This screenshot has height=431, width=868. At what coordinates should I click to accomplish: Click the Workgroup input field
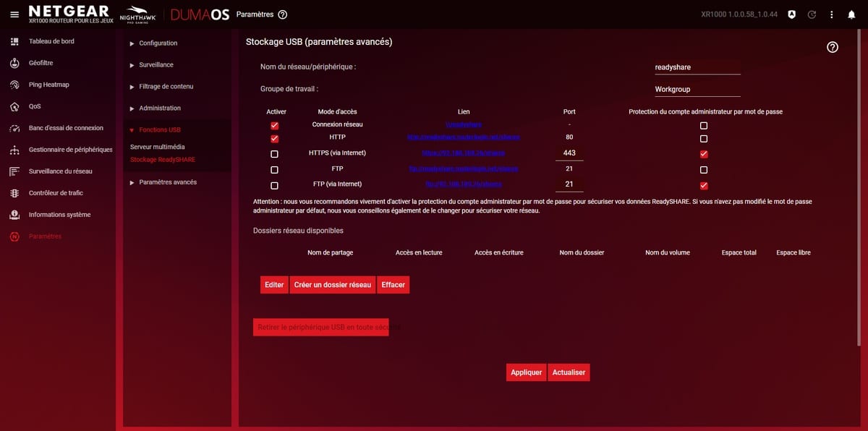tap(697, 89)
